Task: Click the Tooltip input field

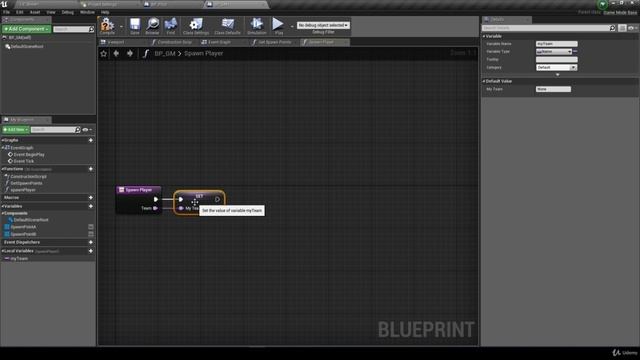Action: 556,60
